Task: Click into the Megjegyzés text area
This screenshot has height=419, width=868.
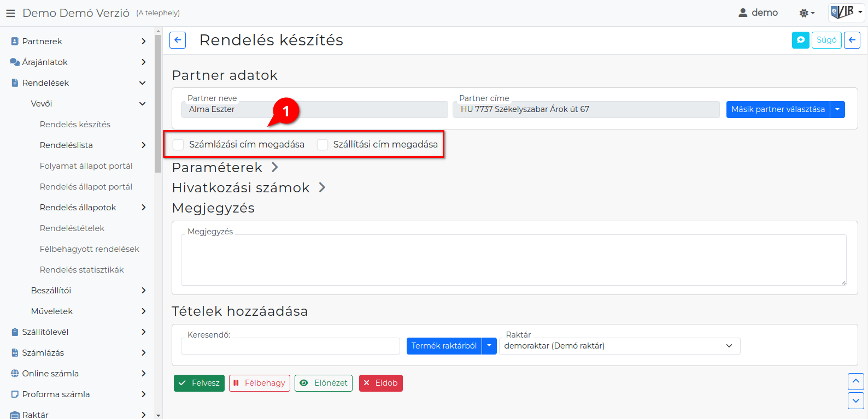Action: [x=513, y=260]
